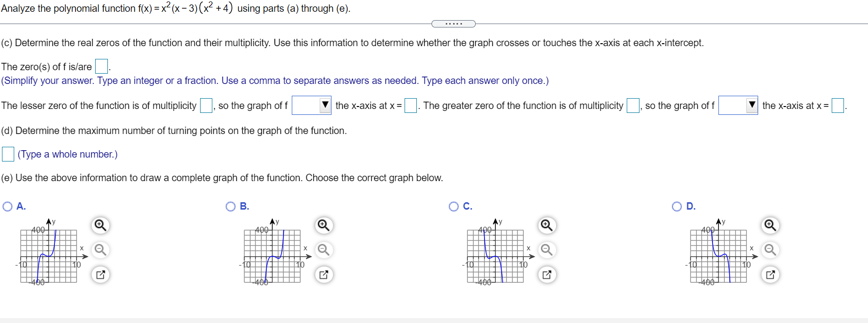This screenshot has width=868, height=323.
Task: Zoom out on graph option A
Action: [x=100, y=250]
